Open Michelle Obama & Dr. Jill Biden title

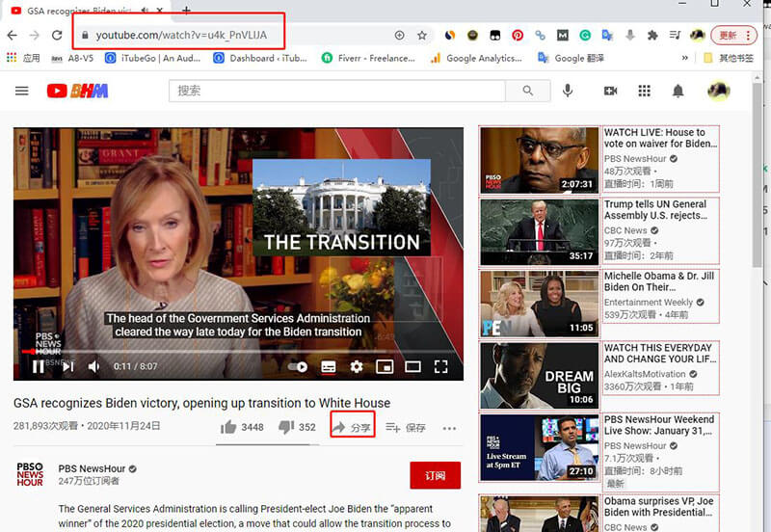(659, 281)
